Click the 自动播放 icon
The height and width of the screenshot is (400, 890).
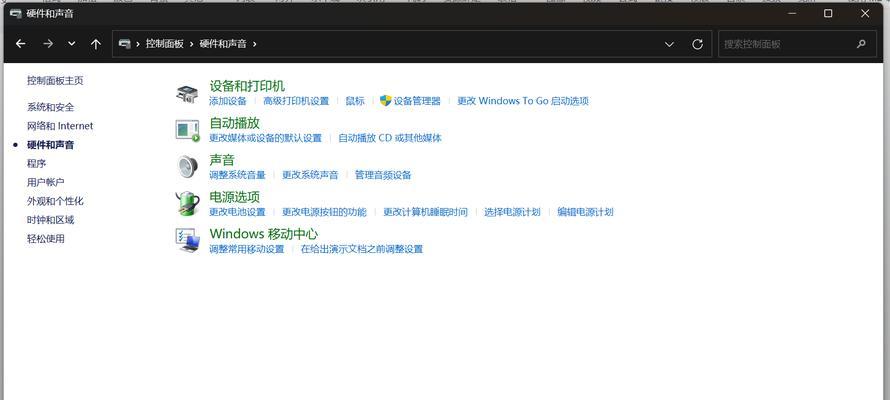(187, 130)
